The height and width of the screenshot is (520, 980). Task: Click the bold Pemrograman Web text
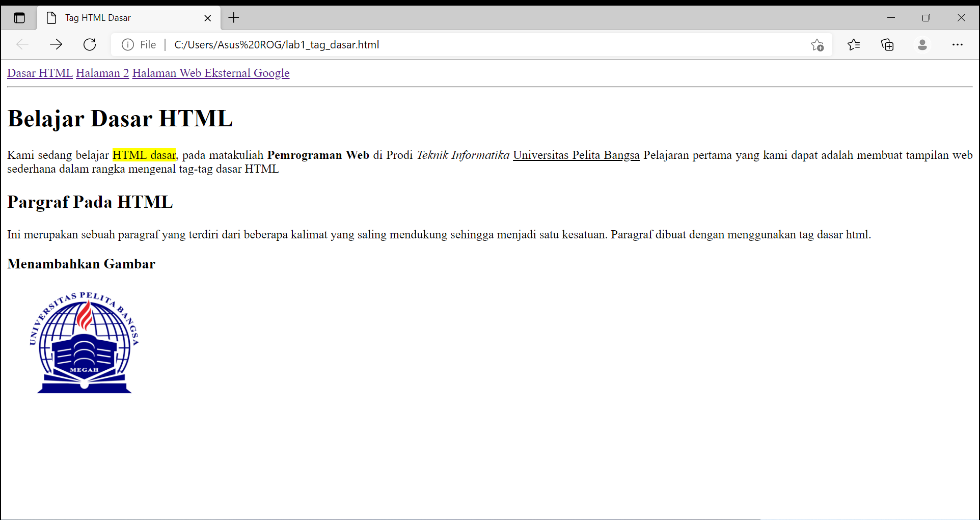click(318, 155)
